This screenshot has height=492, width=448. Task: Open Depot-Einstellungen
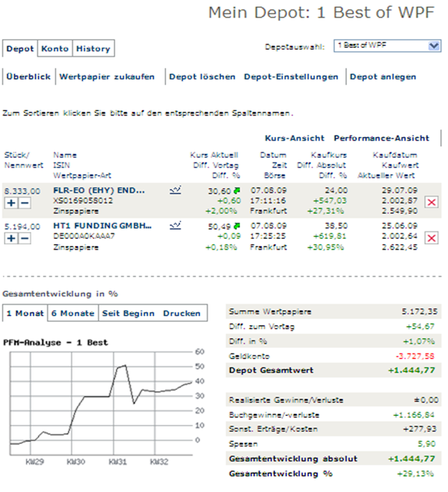pos(291,77)
